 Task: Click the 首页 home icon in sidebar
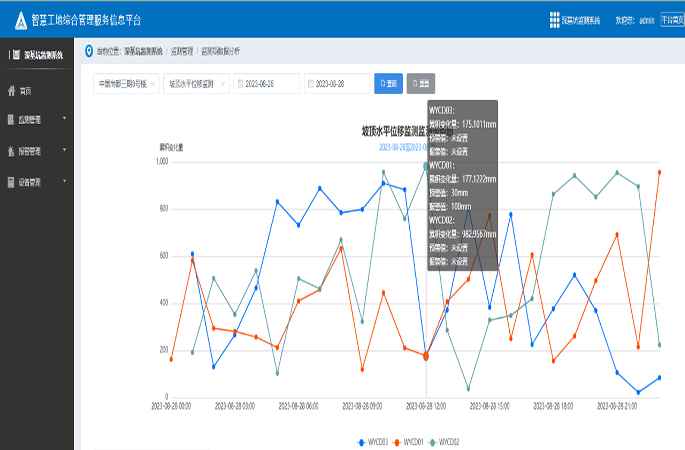(11, 90)
